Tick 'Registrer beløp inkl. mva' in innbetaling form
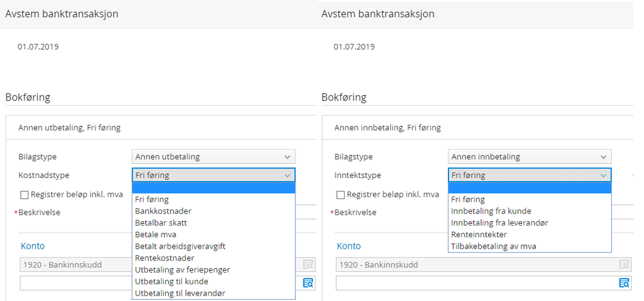644x301 pixels. [x=341, y=195]
